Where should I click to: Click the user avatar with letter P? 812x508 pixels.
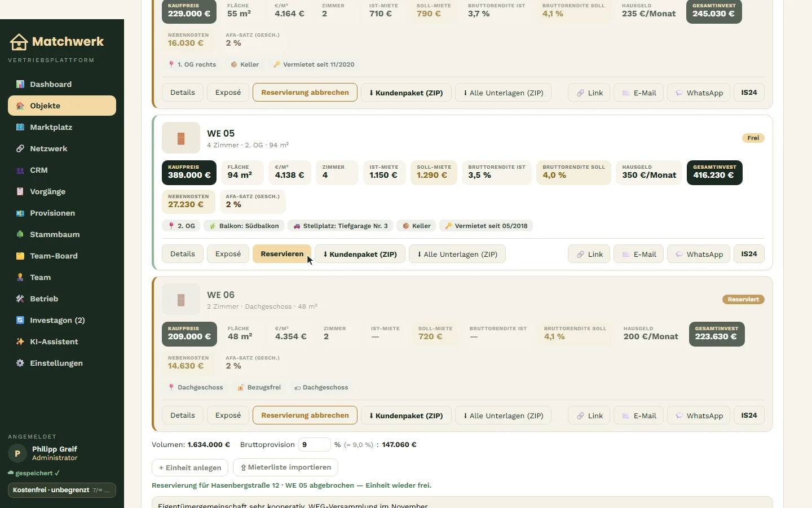[x=17, y=453]
